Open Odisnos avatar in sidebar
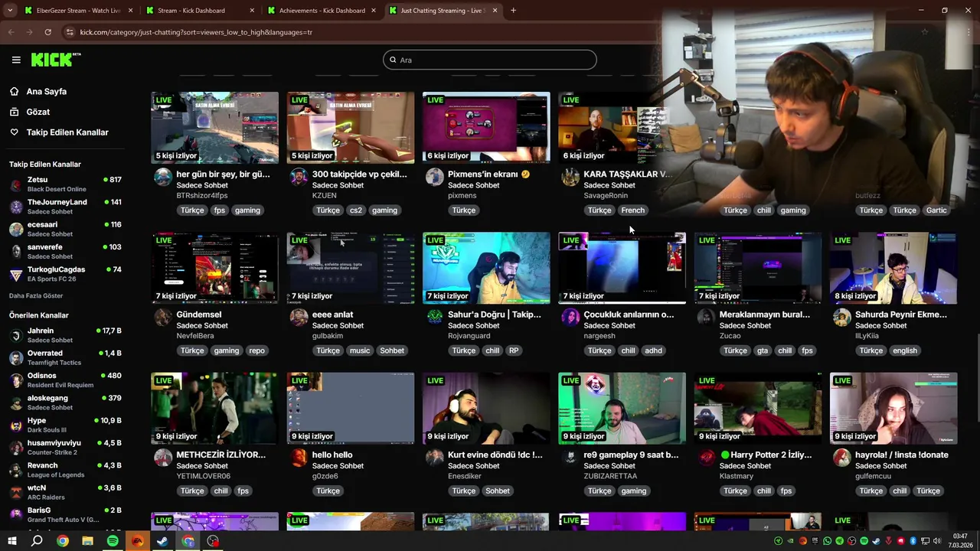Screen dimensions: 980x551 tap(16, 380)
